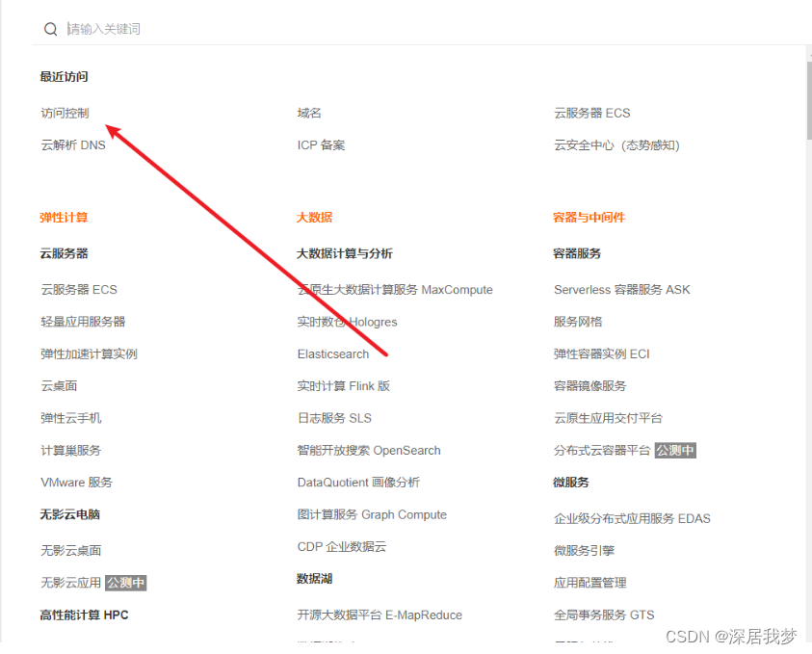Click the 云服务器 subsection heading
812x654 pixels.
[x=64, y=253]
